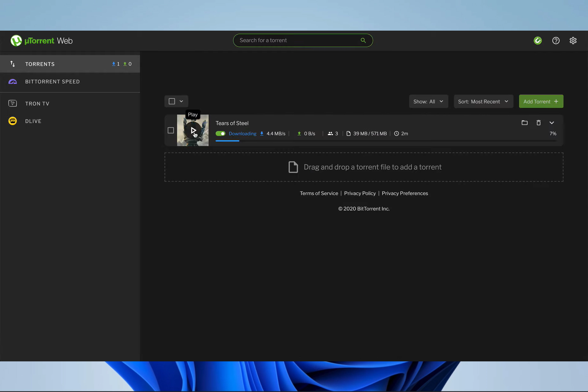This screenshot has width=588, height=392.
Task: Click the µTorrent Web logo icon
Action: coord(16,40)
